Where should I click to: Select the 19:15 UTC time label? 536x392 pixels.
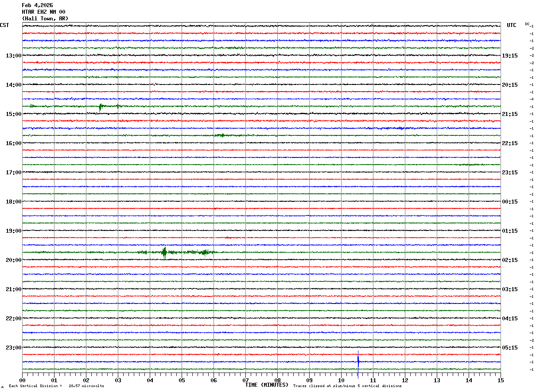point(509,56)
